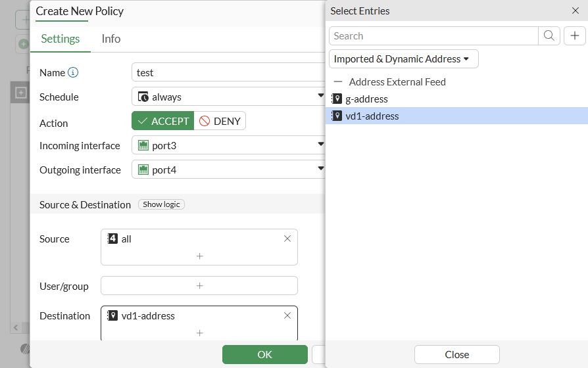Toggle Show logic for Source & Destination
This screenshot has height=368, width=588.
coord(161,204)
